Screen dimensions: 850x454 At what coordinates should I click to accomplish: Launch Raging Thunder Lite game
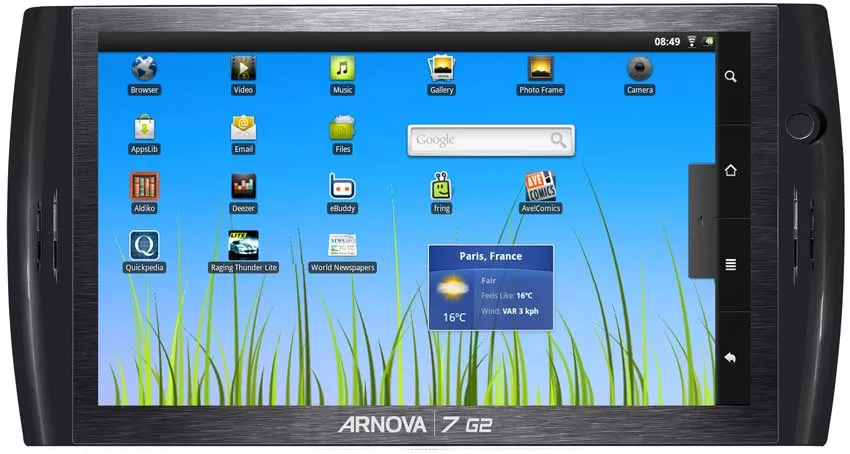(243, 246)
